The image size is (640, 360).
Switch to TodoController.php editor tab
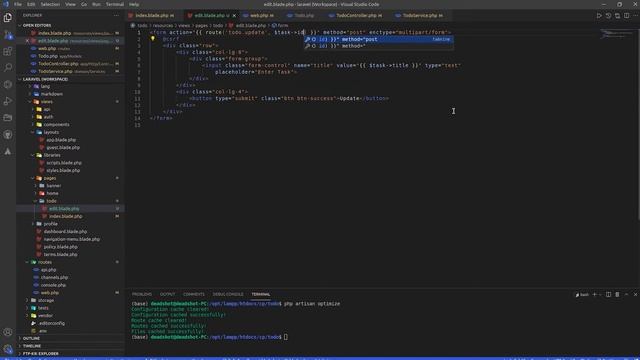coord(358,16)
